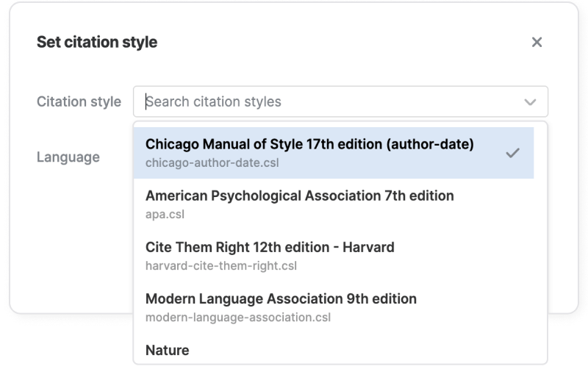
Task: Click the harvard-cite-them-right.csl filename
Action: pyautogui.click(x=221, y=266)
